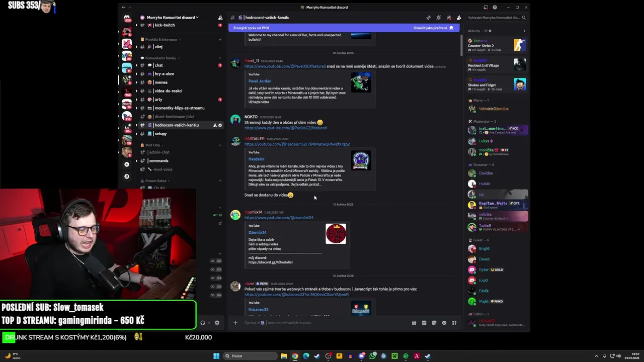The image size is (644, 362).
Task: Open Chrome from the taskbar
Action: (x=295, y=356)
